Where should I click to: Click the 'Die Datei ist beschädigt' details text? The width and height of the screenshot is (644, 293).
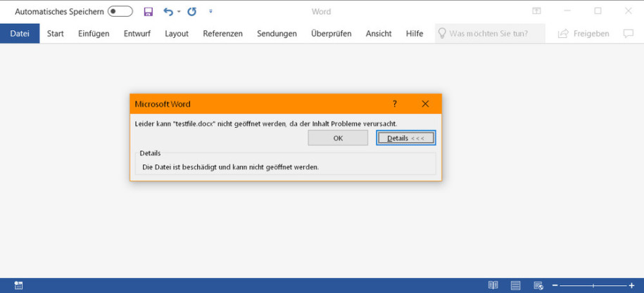click(230, 167)
